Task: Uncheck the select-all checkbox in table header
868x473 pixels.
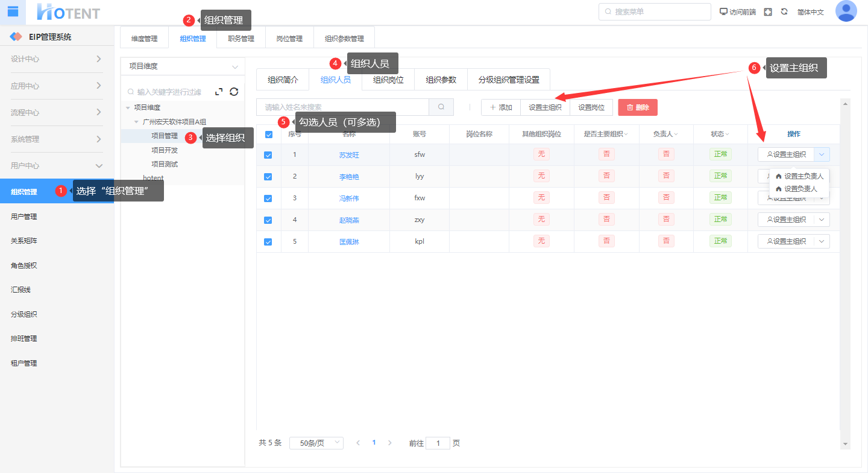Action: 269,135
